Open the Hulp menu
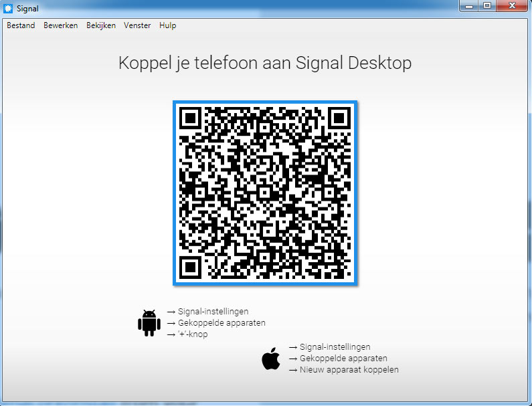The width and height of the screenshot is (532, 406). click(167, 25)
